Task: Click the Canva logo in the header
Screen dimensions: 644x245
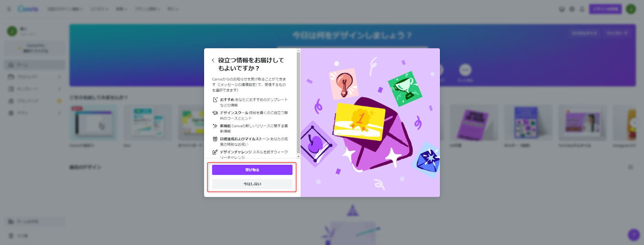Action: (x=28, y=8)
